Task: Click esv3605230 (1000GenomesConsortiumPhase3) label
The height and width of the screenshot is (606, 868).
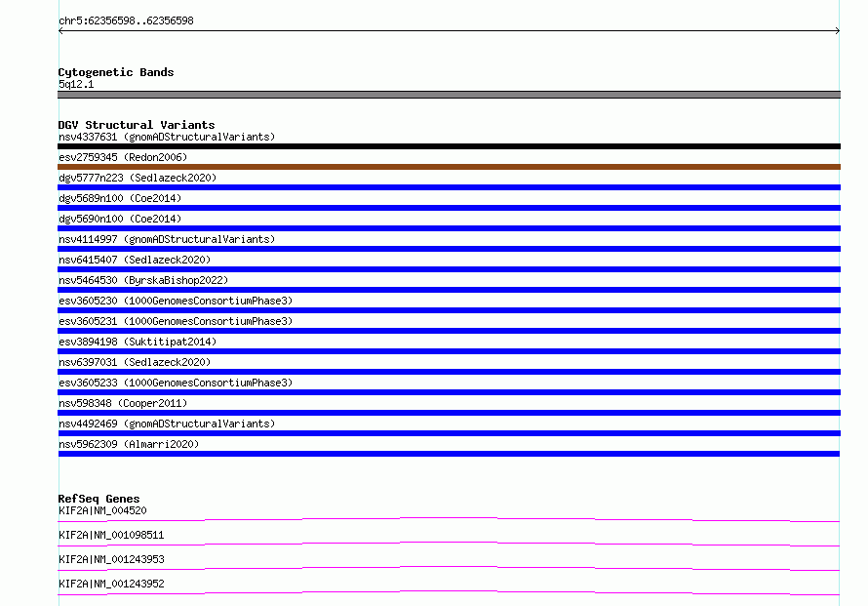Action: 176,301
